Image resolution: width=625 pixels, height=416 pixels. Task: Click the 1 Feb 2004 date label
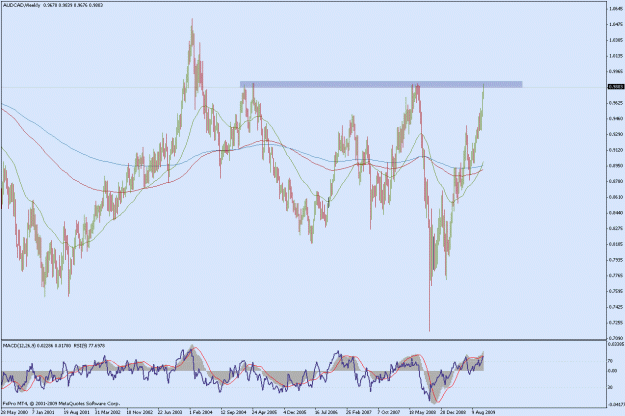coord(201,412)
